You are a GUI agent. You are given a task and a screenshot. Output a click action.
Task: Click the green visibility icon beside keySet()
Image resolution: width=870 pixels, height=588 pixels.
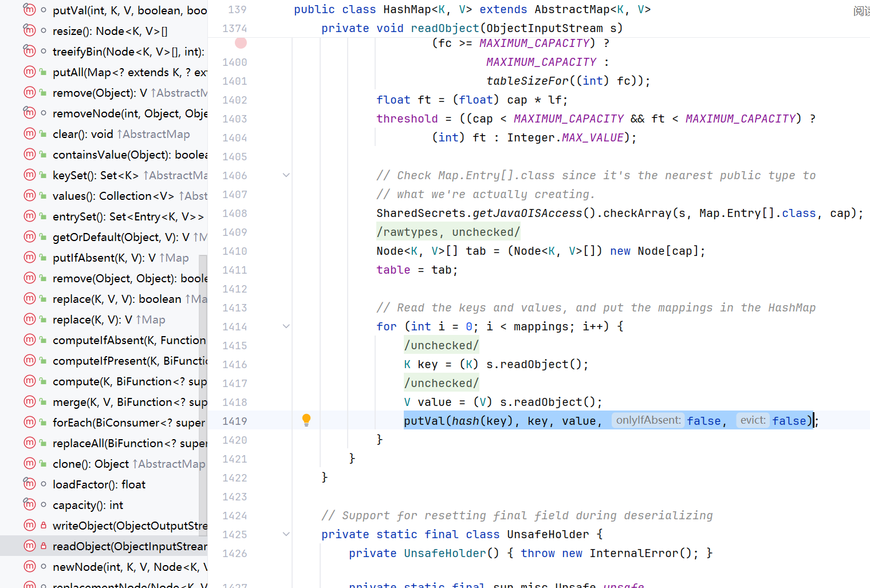(x=43, y=175)
